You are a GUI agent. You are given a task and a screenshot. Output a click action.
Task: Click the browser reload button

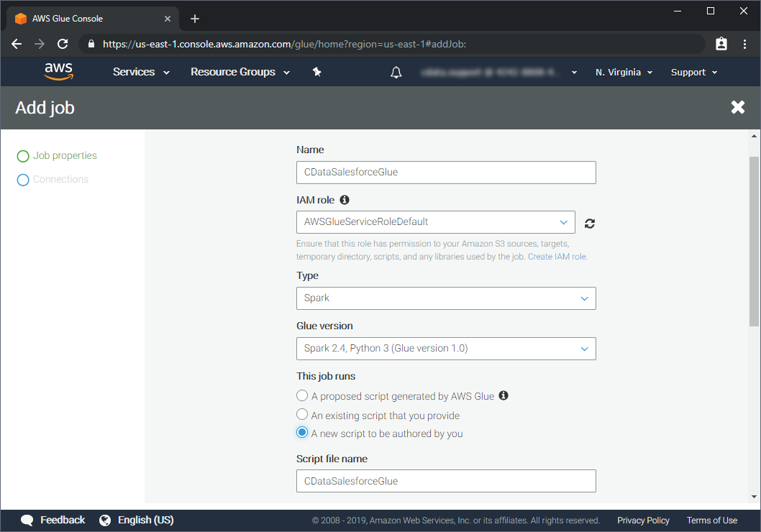click(x=63, y=44)
